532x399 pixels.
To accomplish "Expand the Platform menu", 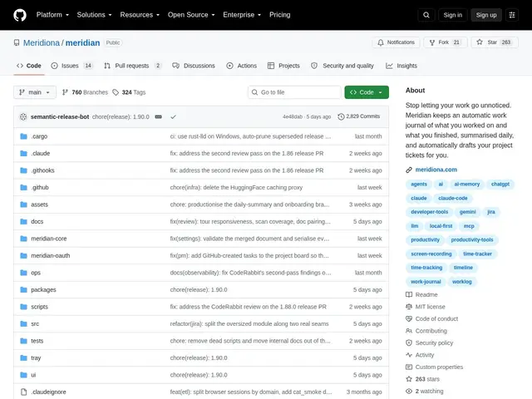I will point(52,15).
